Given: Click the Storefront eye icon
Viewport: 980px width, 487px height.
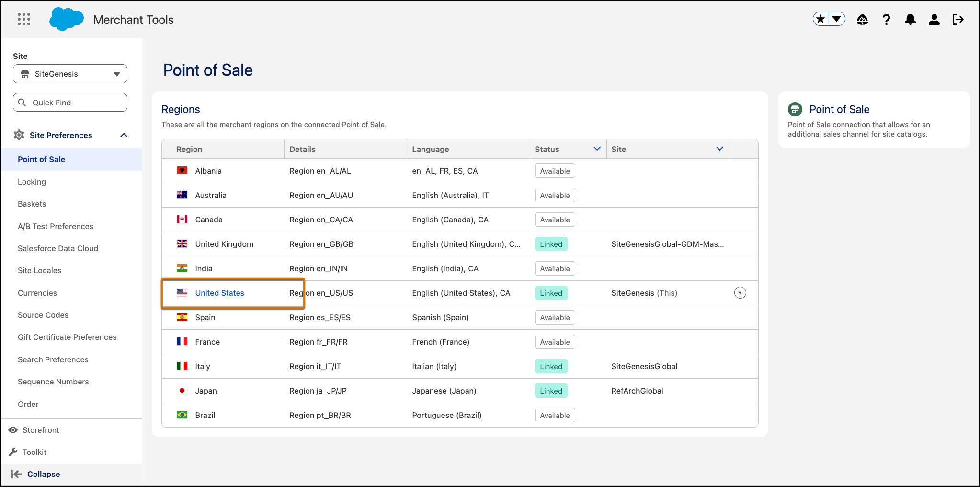Looking at the screenshot, I should pos(13,430).
